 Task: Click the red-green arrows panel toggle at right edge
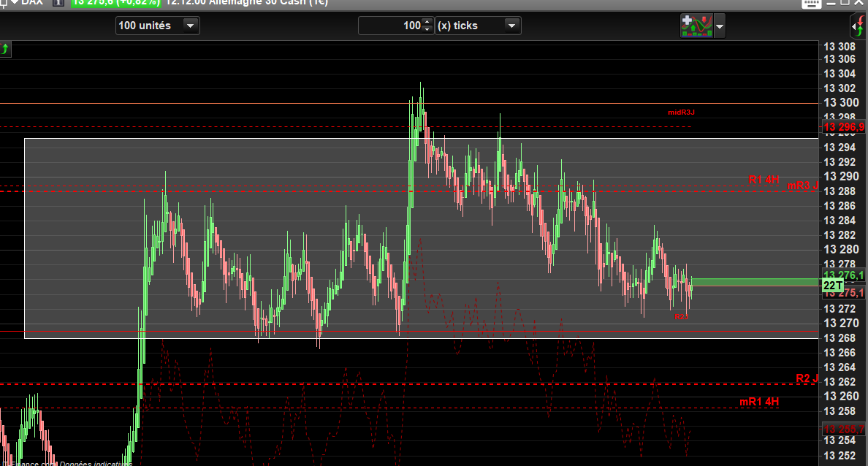click(859, 26)
